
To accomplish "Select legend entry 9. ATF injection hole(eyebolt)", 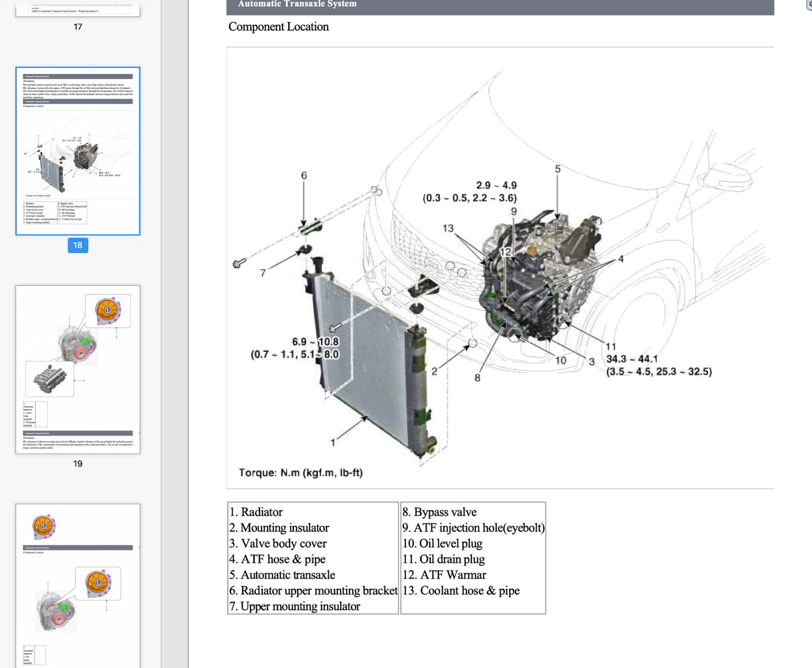I will point(473,528).
